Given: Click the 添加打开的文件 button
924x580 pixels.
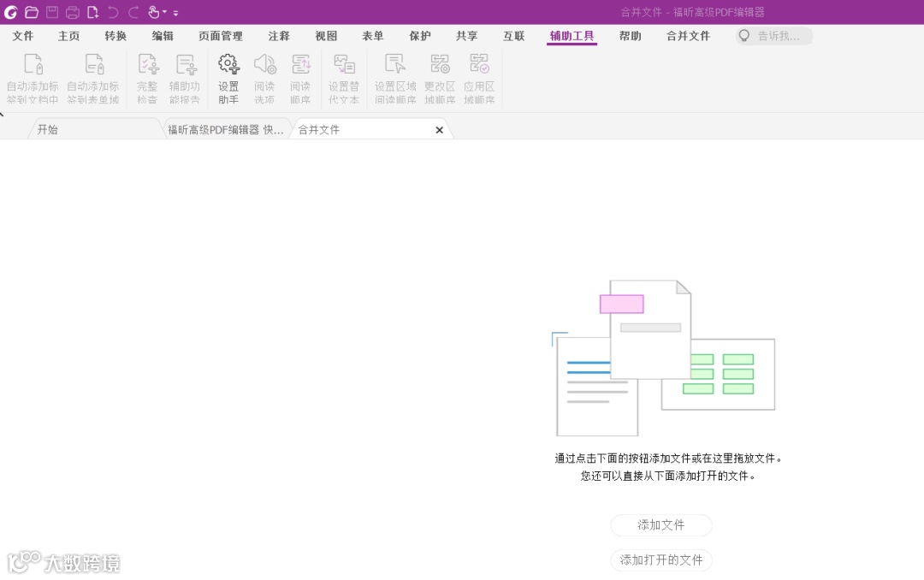Looking at the screenshot, I should tap(661, 560).
